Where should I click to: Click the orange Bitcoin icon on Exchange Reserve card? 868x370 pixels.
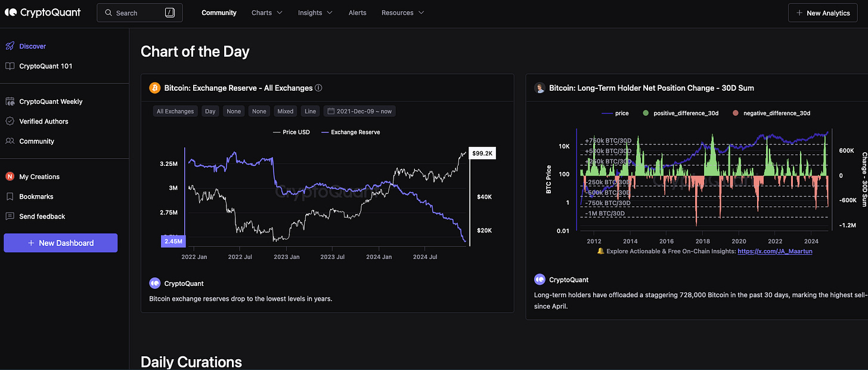tap(154, 88)
